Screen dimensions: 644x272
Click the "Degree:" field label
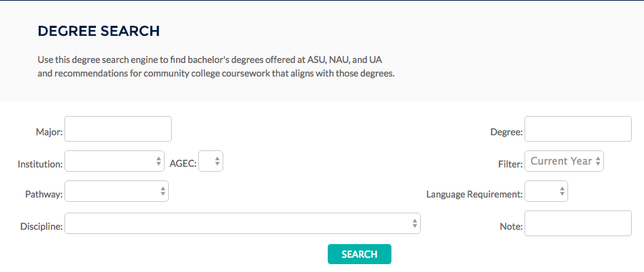tap(507, 132)
